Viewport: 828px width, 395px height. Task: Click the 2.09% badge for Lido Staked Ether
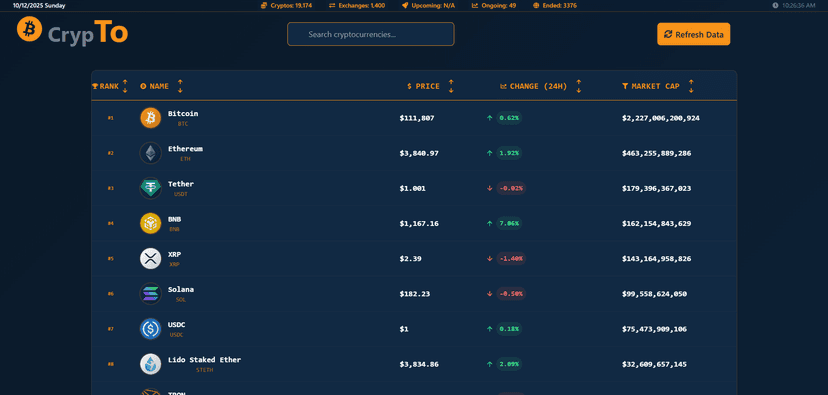pyautogui.click(x=509, y=364)
